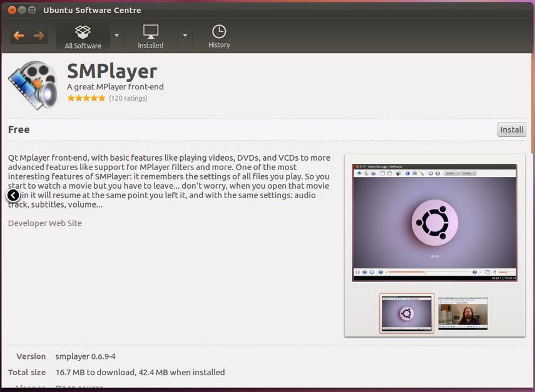
Task: Maximize the Ubuntu Software Centre window
Action: tap(32, 10)
